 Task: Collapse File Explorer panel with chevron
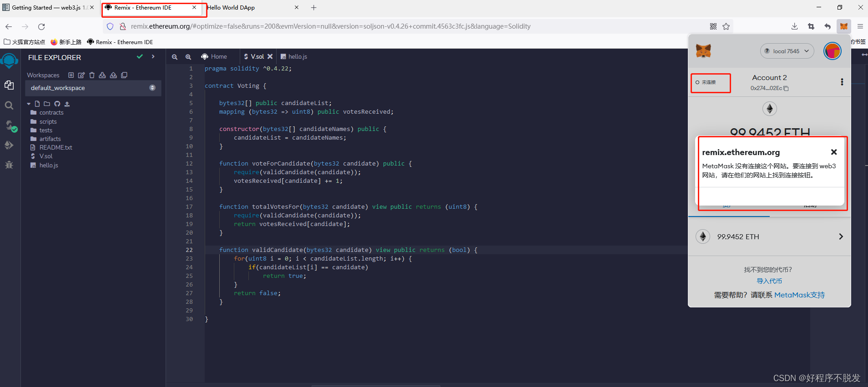tap(153, 57)
